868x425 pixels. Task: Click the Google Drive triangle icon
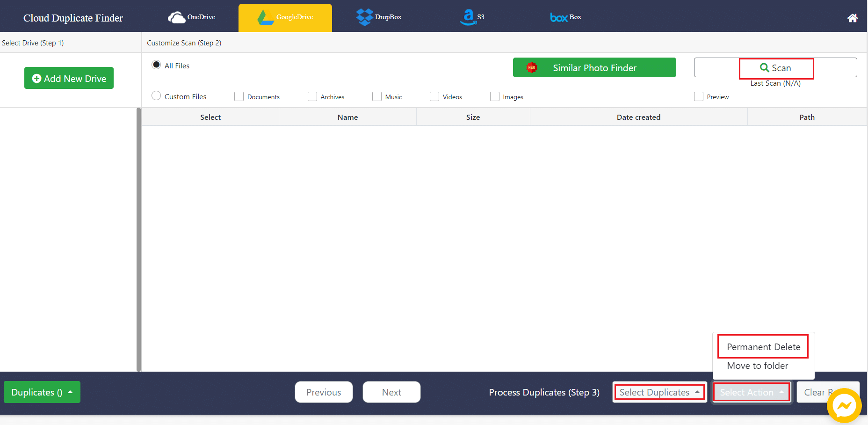click(x=266, y=17)
